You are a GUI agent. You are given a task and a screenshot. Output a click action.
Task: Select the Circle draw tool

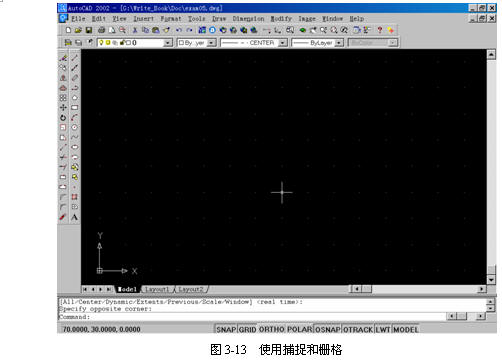[75, 127]
